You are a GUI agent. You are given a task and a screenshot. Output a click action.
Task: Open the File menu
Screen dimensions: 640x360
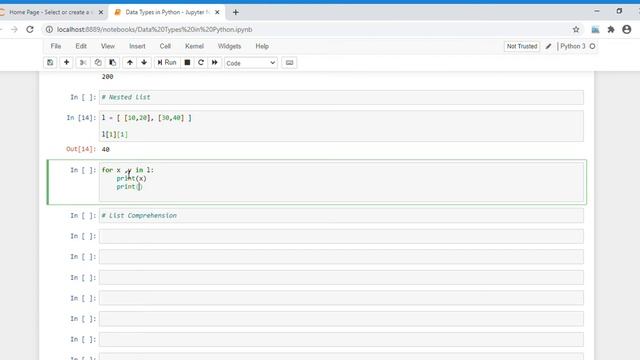56,46
